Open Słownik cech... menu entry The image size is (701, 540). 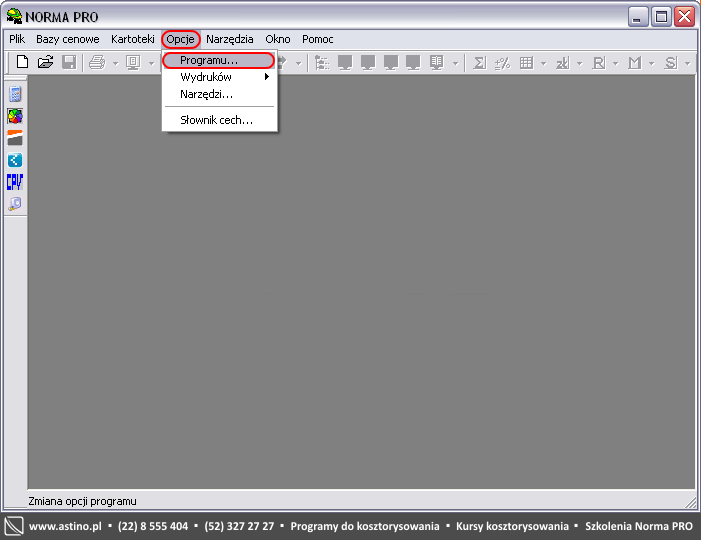[x=219, y=120]
